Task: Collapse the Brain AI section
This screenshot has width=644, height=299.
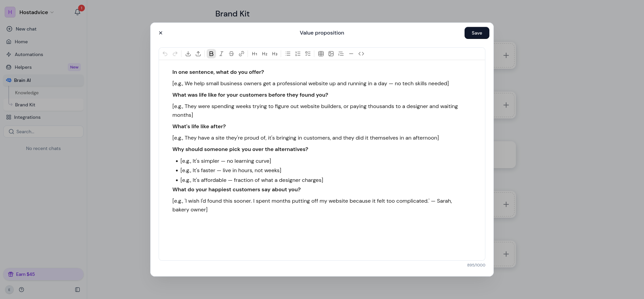Action: 44,80
